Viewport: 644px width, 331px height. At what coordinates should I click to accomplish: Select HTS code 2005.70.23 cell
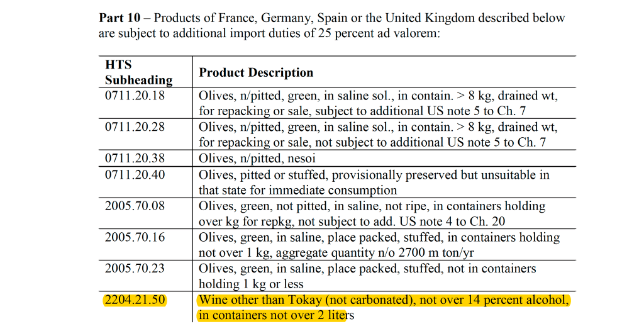135,269
